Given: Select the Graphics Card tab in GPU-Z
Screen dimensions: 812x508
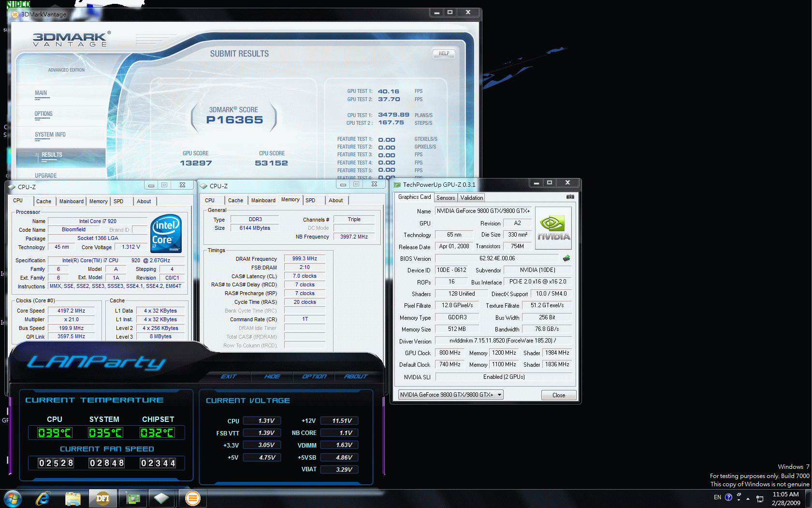Looking at the screenshot, I should (414, 197).
